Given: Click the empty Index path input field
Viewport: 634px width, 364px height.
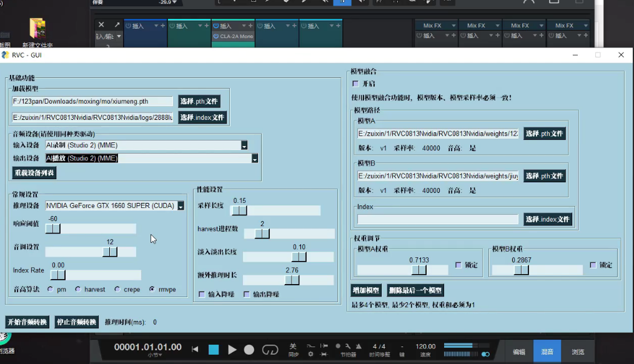Looking at the screenshot, I should [436, 219].
